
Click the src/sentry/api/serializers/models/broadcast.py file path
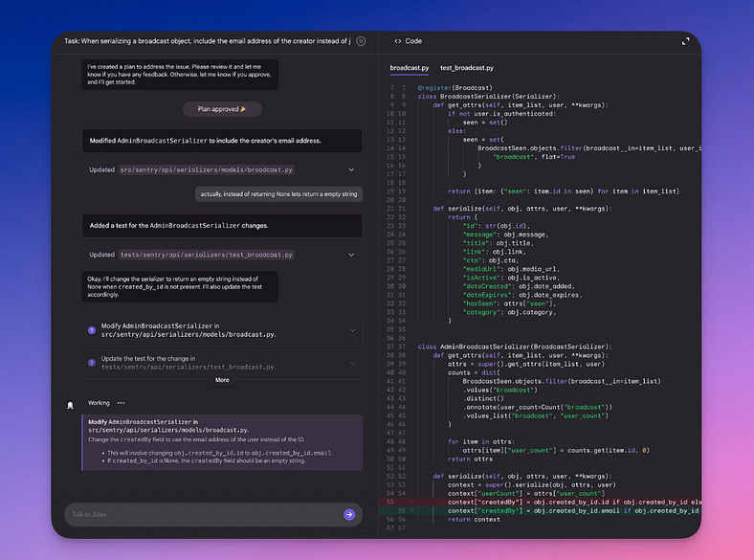click(x=207, y=169)
